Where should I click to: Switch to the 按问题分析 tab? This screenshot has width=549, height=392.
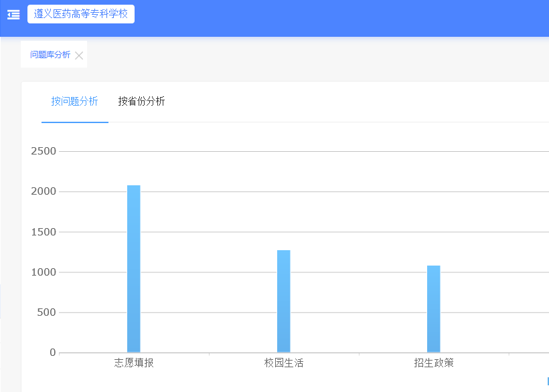(74, 102)
